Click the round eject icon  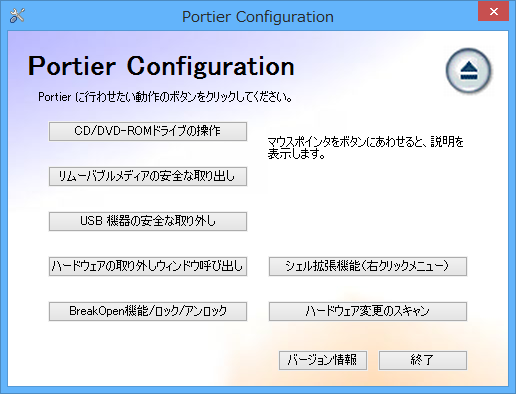(468, 70)
